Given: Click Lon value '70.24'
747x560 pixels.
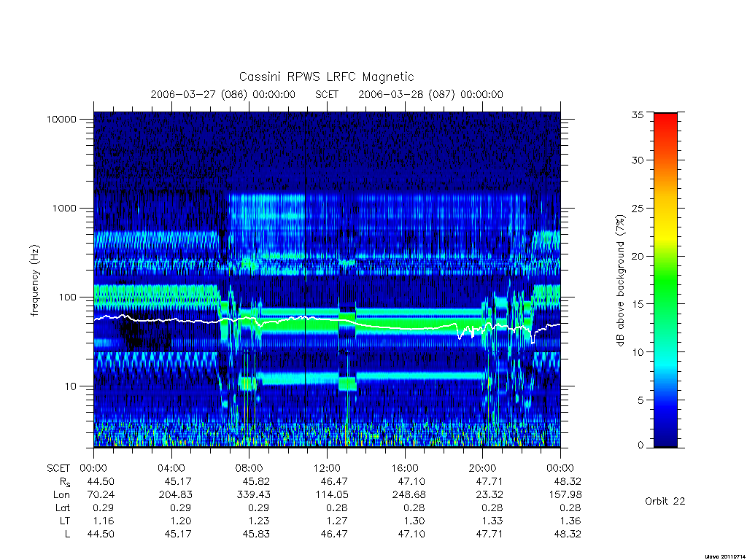Looking at the screenshot, I should tap(101, 495).
